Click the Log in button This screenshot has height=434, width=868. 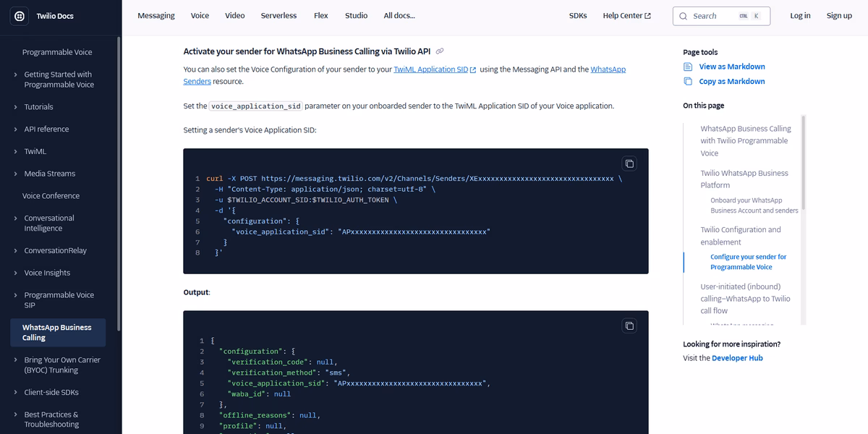[x=800, y=14]
